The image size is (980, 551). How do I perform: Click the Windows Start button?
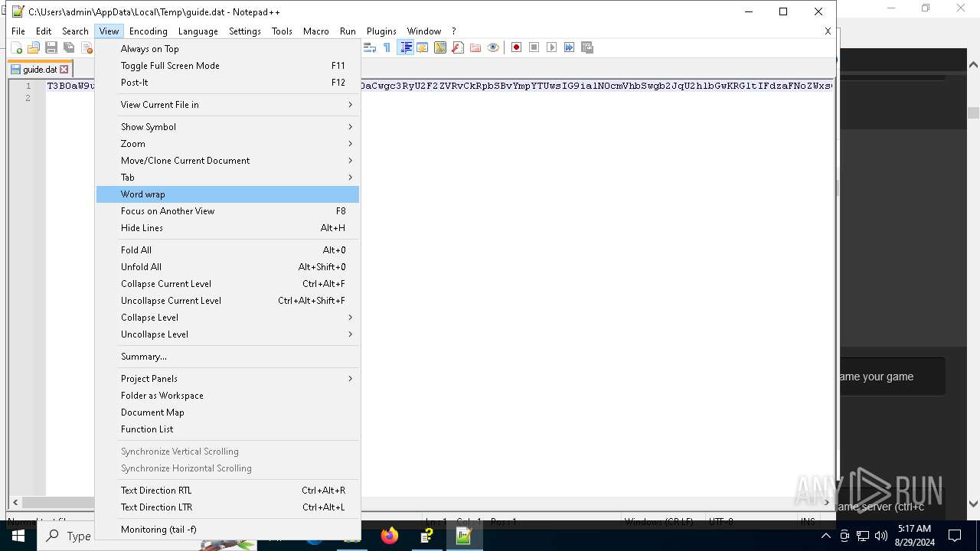[18, 536]
